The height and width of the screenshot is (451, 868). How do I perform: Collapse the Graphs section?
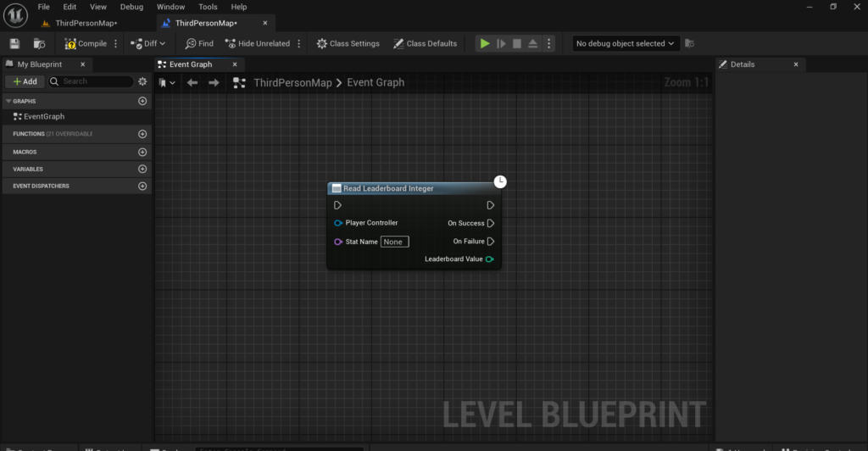(8, 101)
